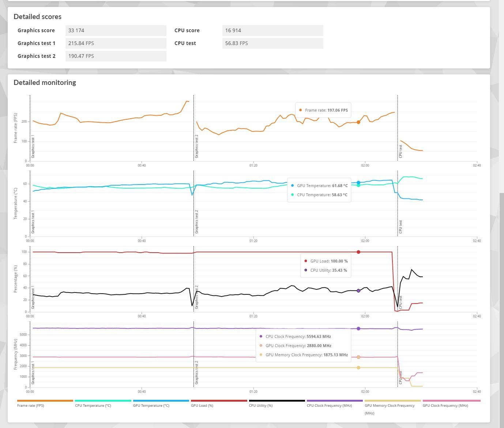This screenshot has height=428, width=504.
Task: Click the CPU test value 56.83 FPS
Action: [x=273, y=43]
